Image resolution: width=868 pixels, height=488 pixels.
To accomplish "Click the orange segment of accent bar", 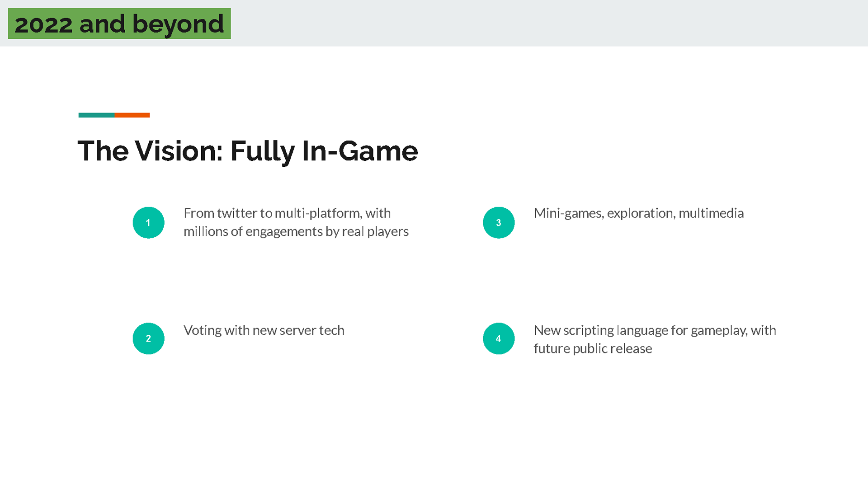I will coord(132,115).
